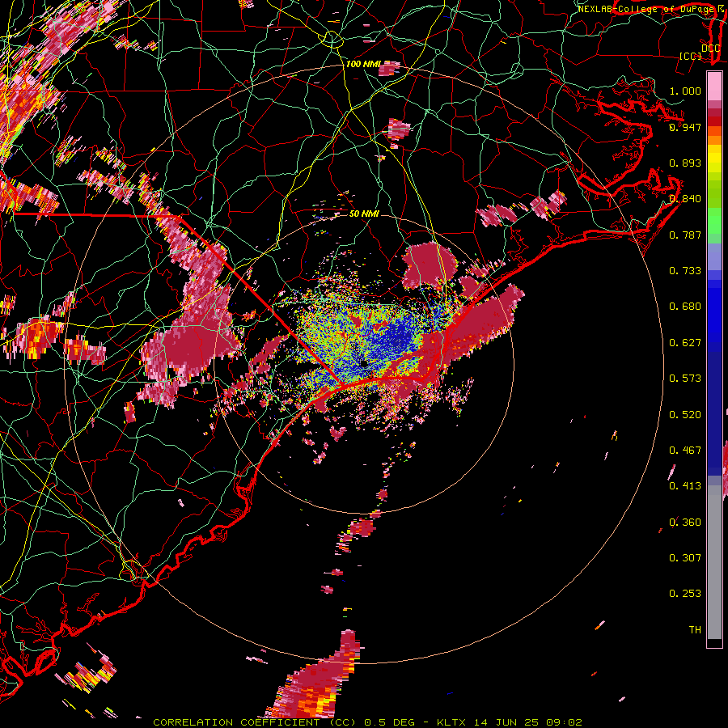Image resolution: width=728 pixels, height=728 pixels.
Task: Click the 0.787 legend value
Action: point(685,235)
